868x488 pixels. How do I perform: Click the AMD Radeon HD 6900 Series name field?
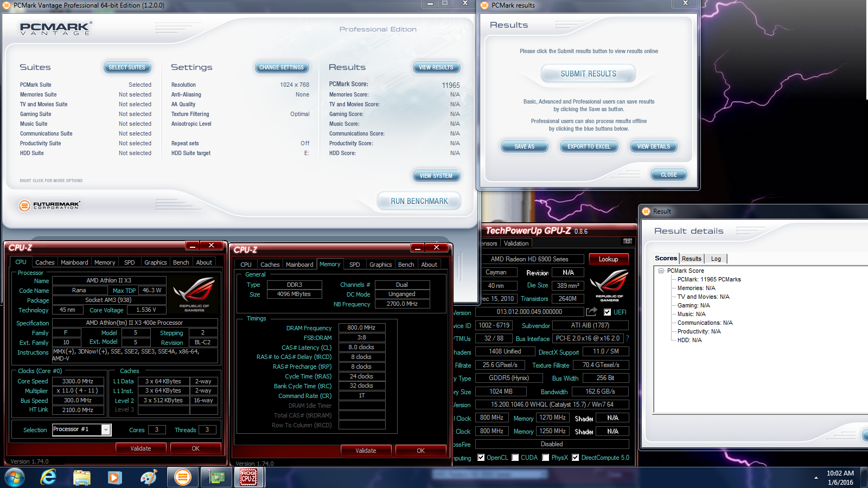click(x=529, y=259)
